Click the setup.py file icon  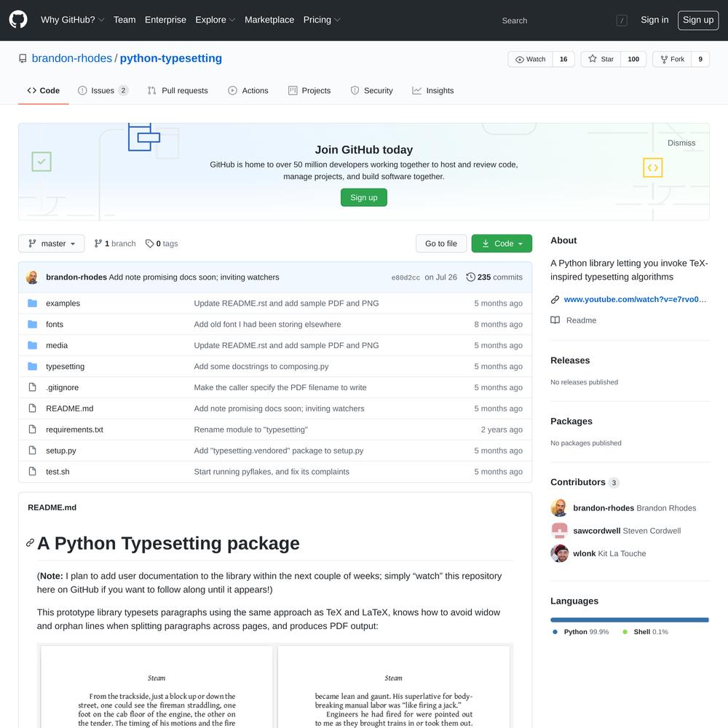tap(32, 451)
